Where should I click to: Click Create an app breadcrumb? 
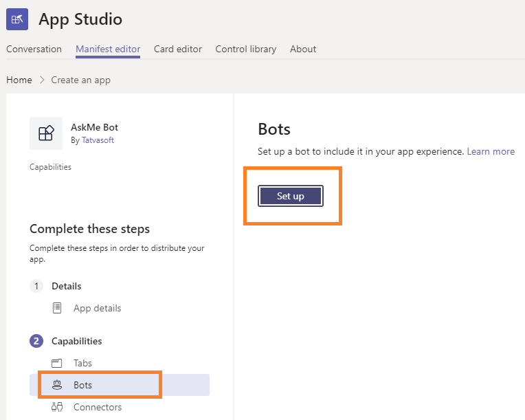coord(80,80)
